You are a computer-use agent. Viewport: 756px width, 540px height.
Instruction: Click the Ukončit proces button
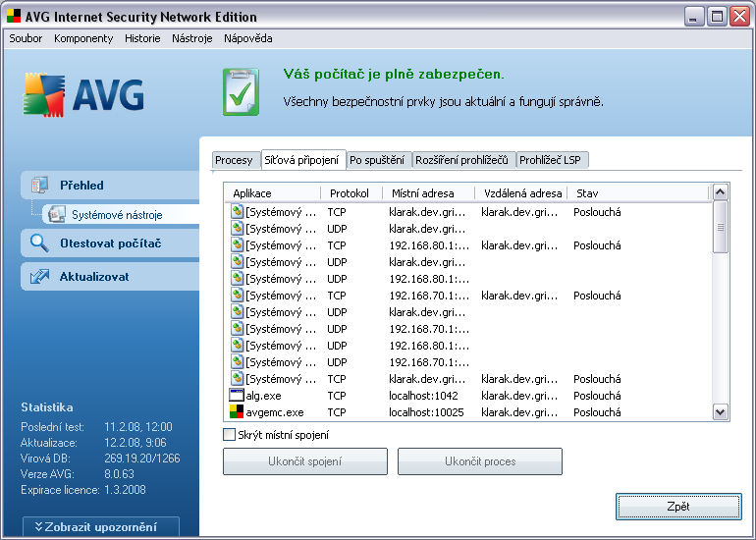coord(480,461)
